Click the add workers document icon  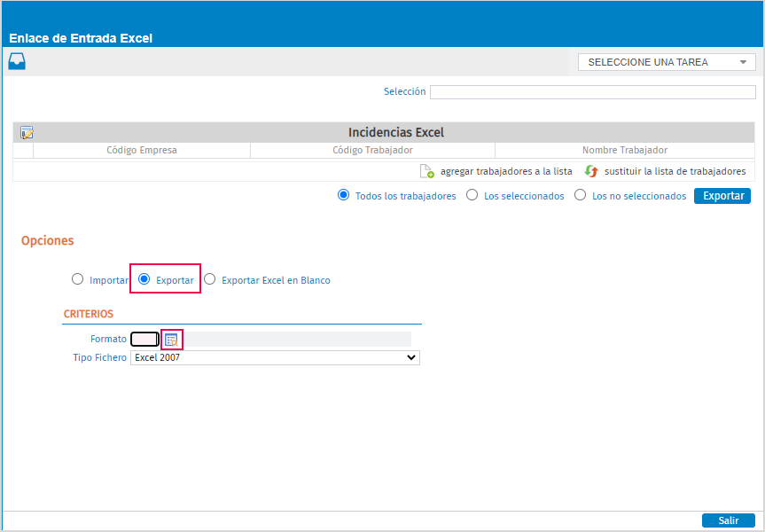(427, 171)
